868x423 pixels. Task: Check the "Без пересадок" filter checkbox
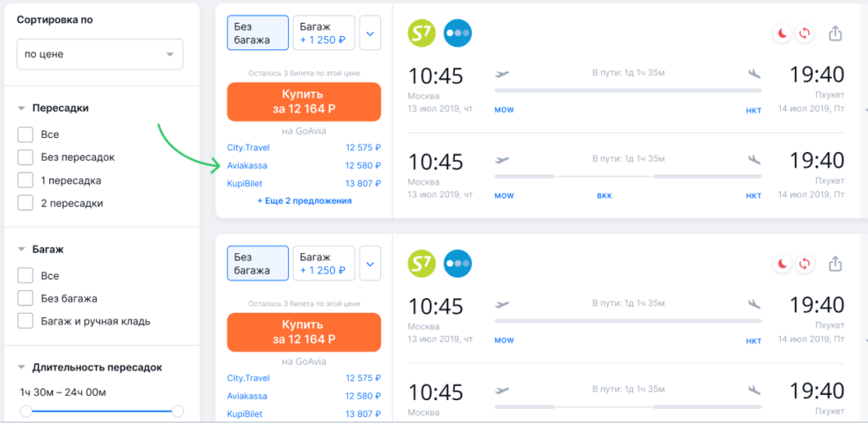(x=26, y=157)
